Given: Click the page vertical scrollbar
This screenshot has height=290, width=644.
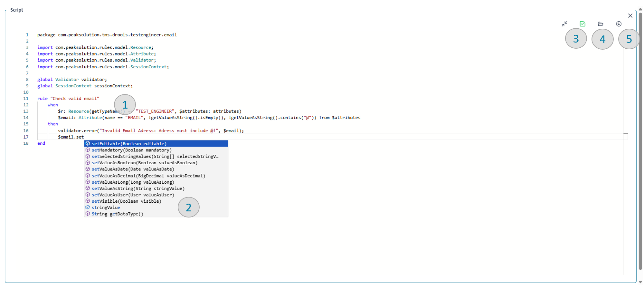Looking at the screenshot, I should [640, 141].
